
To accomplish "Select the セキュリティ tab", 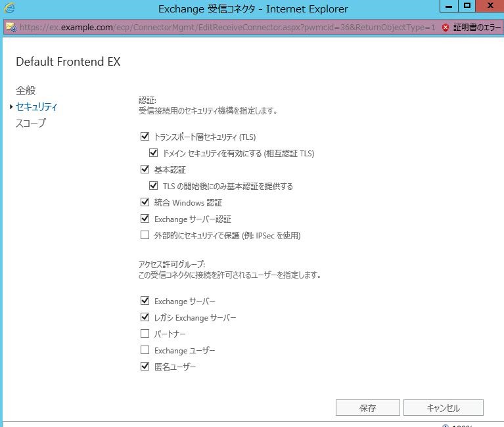I will pyautogui.click(x=36, y=106).
